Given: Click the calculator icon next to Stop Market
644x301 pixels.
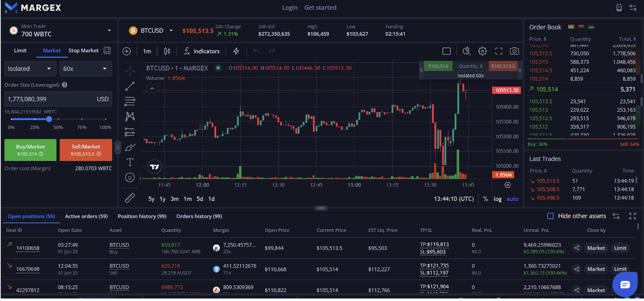Looking at the screenshot, I should (x=107, y=50).
